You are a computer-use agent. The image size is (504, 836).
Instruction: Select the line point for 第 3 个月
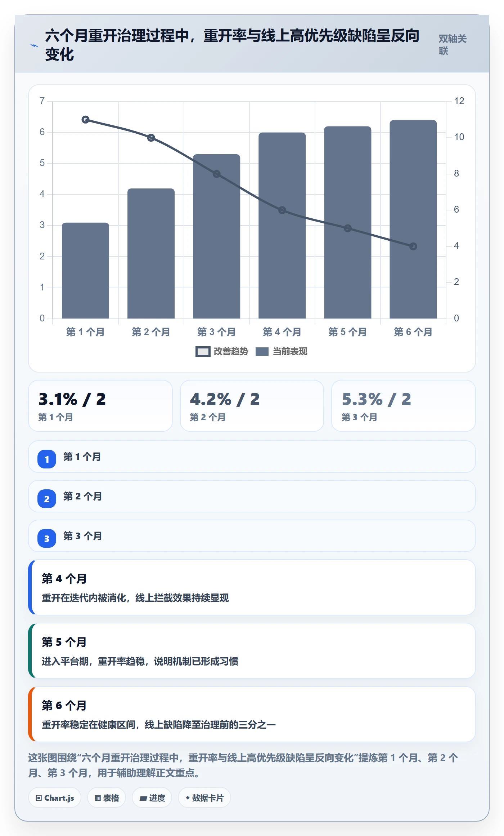tap(216, 174)
